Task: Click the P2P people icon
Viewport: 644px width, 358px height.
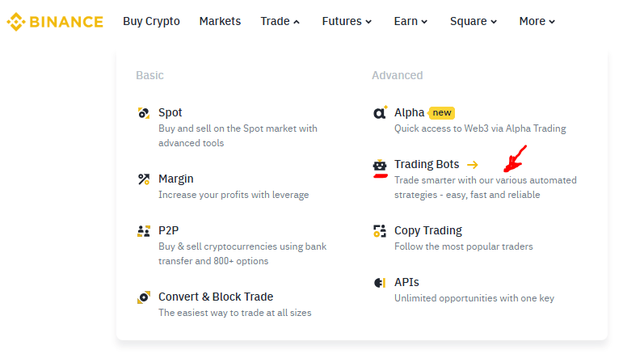Action: (x=144, y=231)
